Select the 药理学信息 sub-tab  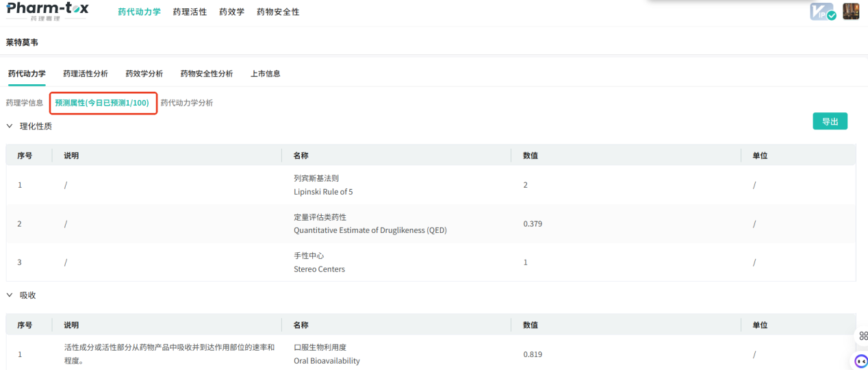(25, 103)
